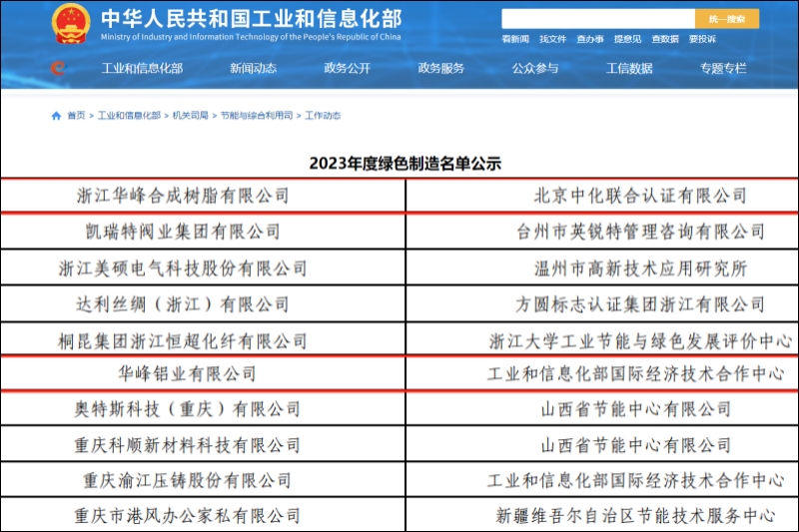Click 浙江华峰合成树脂有限公司 table cell
Viewport: 799px width, 532px height.
point(183,196)
